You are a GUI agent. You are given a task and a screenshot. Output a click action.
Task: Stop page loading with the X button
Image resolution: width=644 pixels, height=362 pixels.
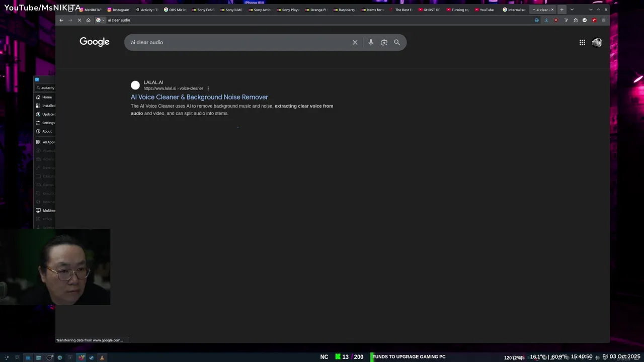click(79, 20)
